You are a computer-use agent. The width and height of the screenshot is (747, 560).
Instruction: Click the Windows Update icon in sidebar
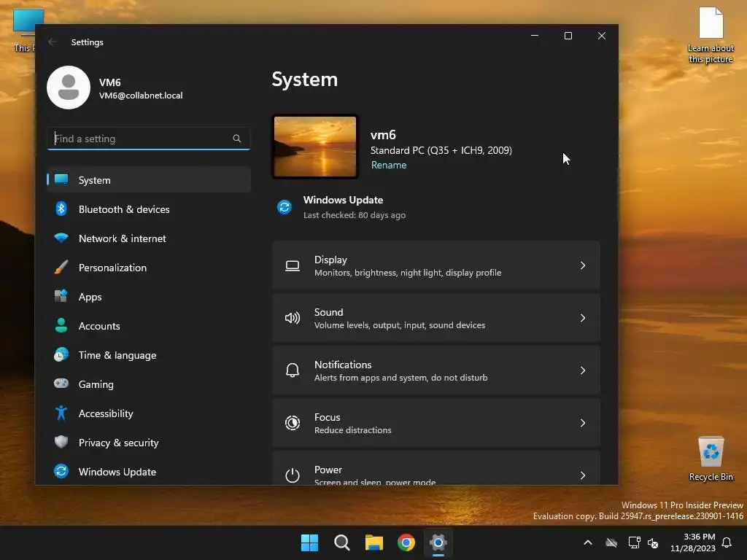coord(61,472)
